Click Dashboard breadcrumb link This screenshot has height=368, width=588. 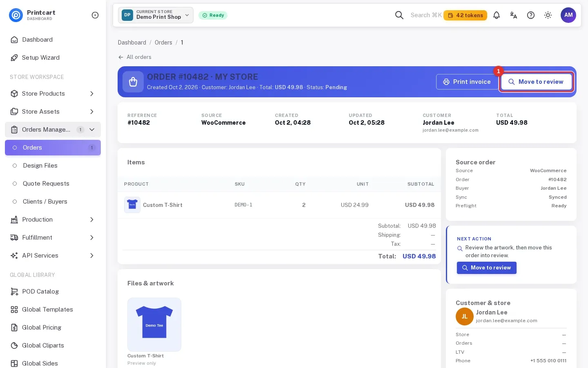click(x=132, y=43)
